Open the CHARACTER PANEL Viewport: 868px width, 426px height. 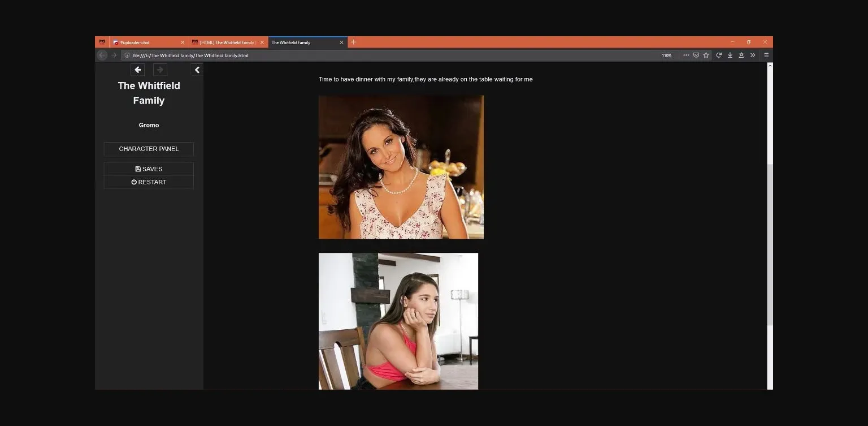[x=149, y=149]
